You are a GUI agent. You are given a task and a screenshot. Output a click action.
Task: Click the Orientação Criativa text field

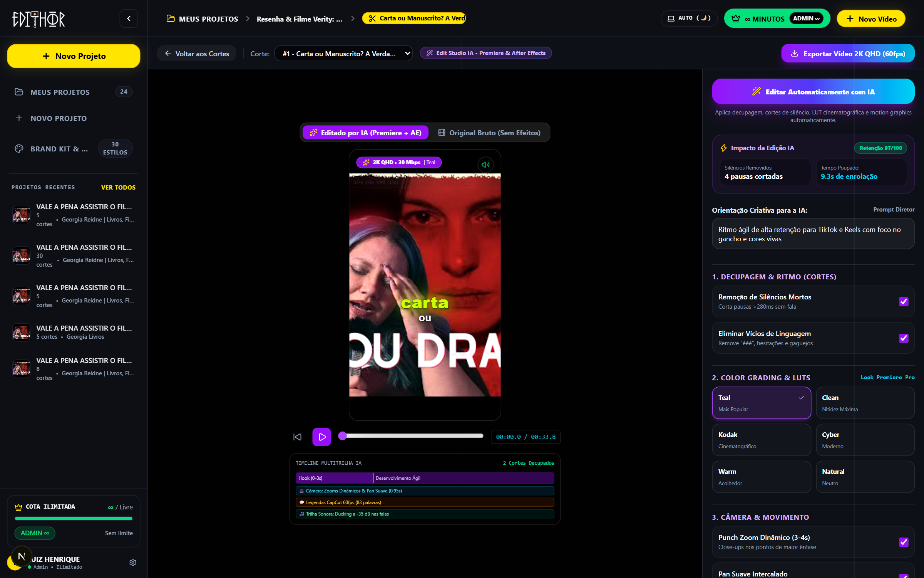[x=813, y=234]
